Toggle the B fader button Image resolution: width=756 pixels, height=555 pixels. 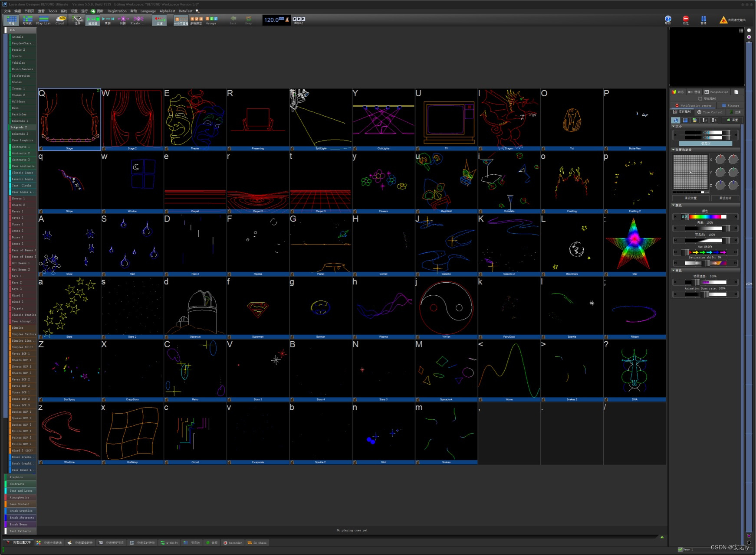coord(714,120)
